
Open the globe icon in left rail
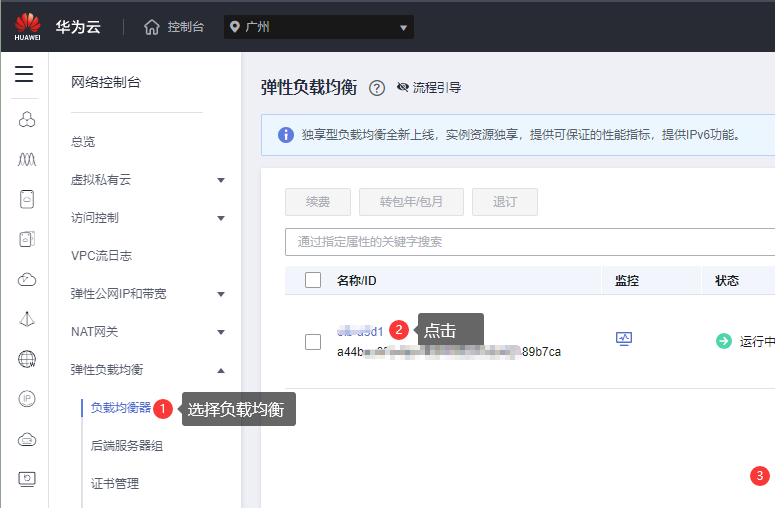coord(27,359)
